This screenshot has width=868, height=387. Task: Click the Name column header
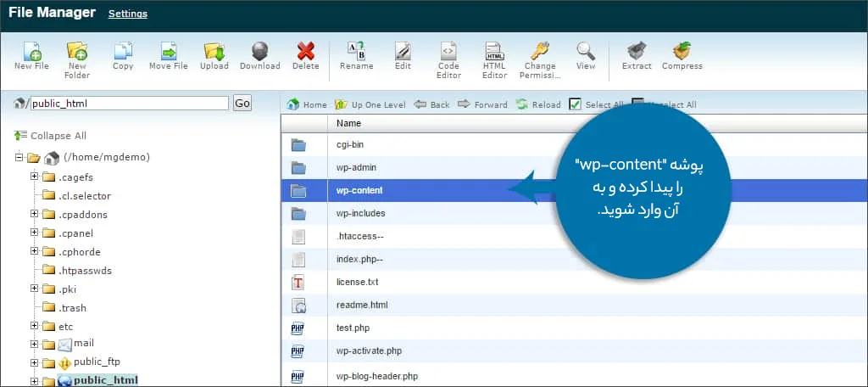coord(348,123)
